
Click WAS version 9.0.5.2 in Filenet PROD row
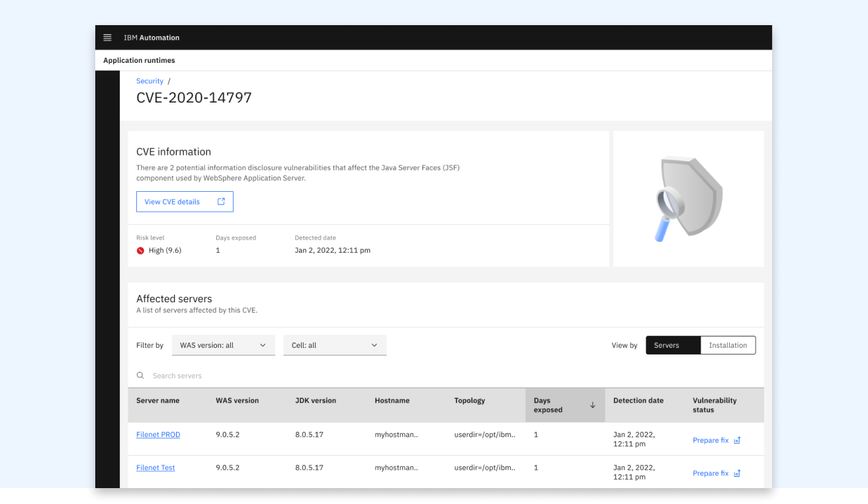228,435
